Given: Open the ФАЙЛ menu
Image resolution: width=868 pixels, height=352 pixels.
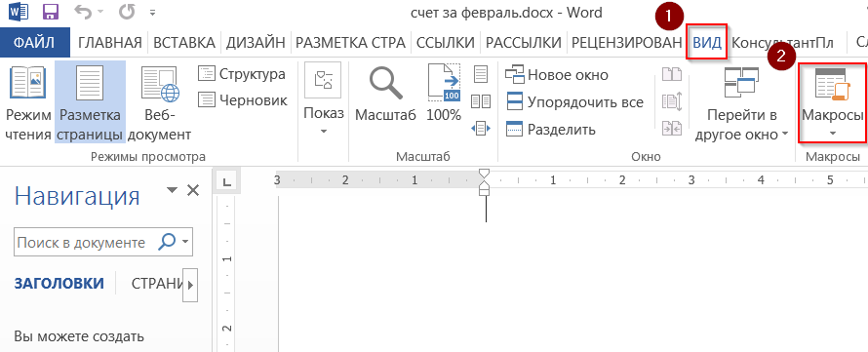Looking at the screenshot, I should [x=34, y=43].
